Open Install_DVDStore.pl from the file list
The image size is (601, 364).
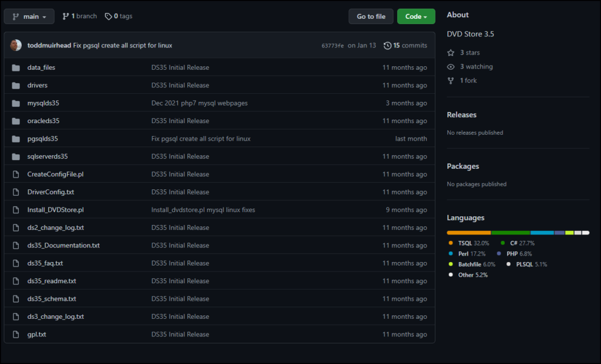(56, 209)
